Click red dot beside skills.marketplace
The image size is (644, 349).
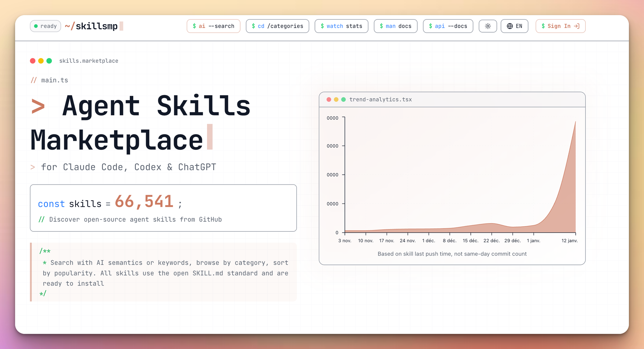coord(33,61)
